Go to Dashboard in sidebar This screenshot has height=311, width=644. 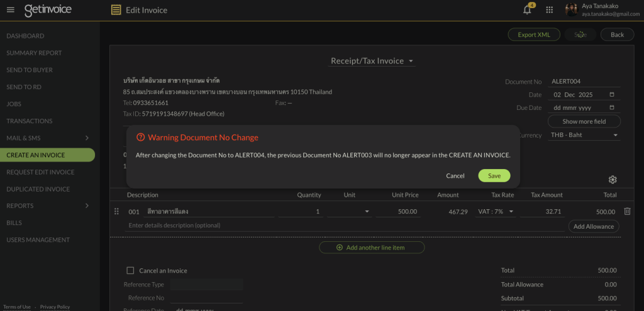coord(25,36)
